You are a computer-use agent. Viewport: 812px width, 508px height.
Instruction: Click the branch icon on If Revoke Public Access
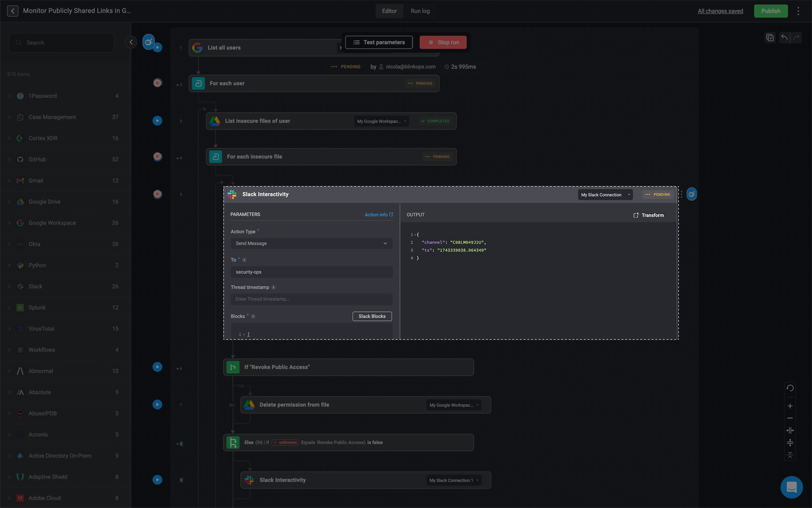pos(233,367)
